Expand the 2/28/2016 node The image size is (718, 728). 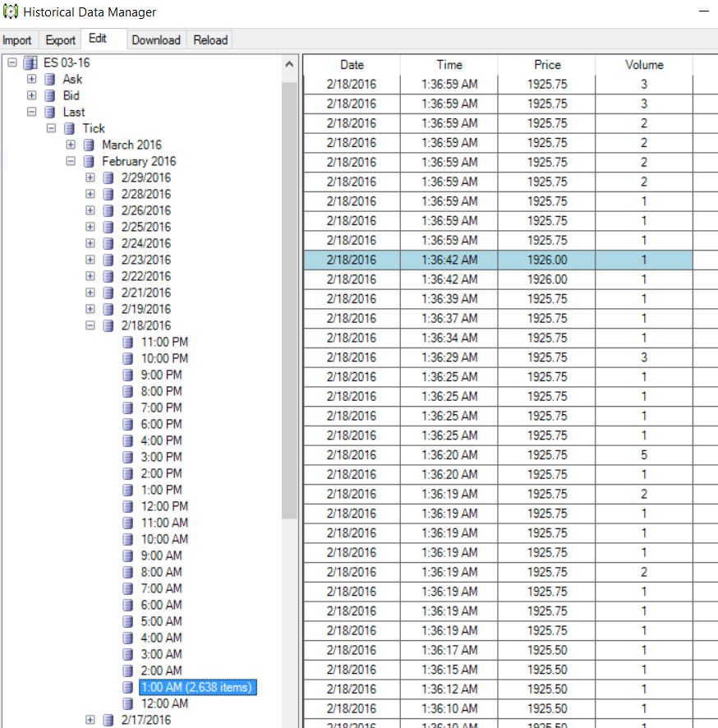pyautogui.click(x=90, y=194)
